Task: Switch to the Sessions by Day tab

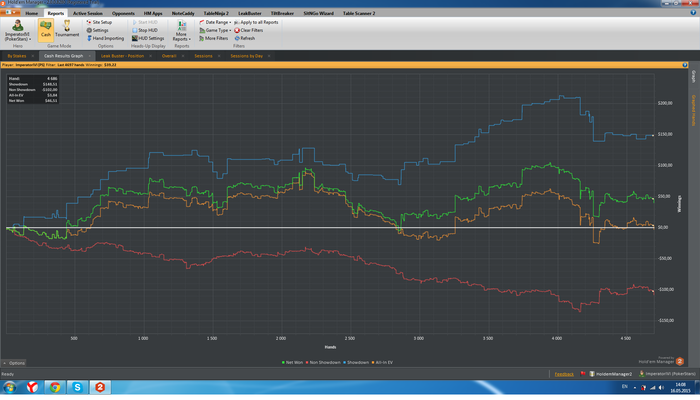Action: point(246,56)
